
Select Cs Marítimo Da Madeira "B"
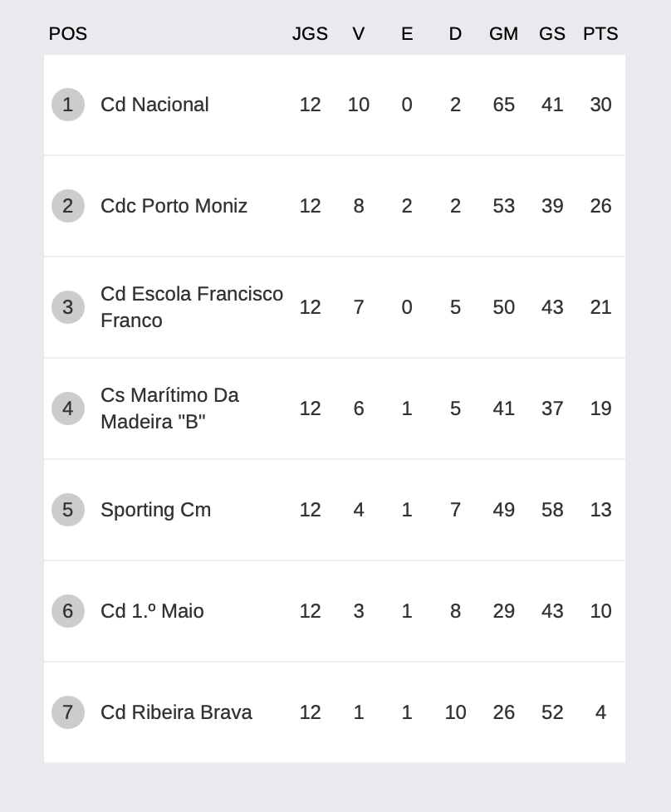tap(169, 408)
